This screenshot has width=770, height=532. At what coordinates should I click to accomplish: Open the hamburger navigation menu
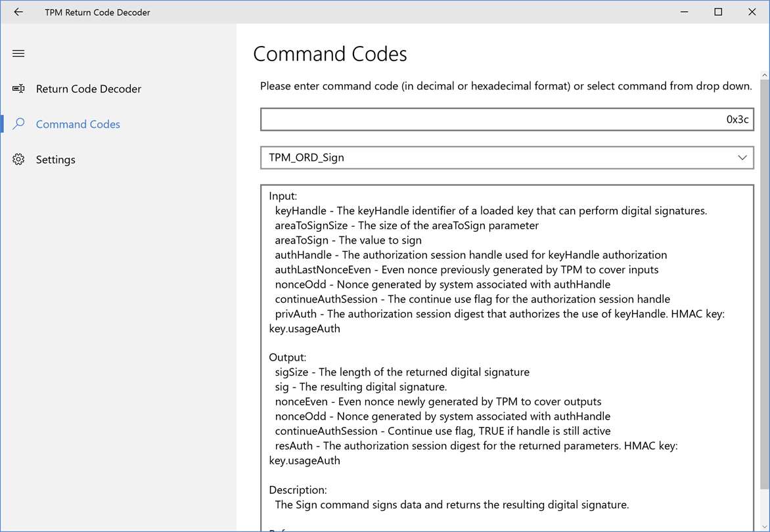[18, 53]
